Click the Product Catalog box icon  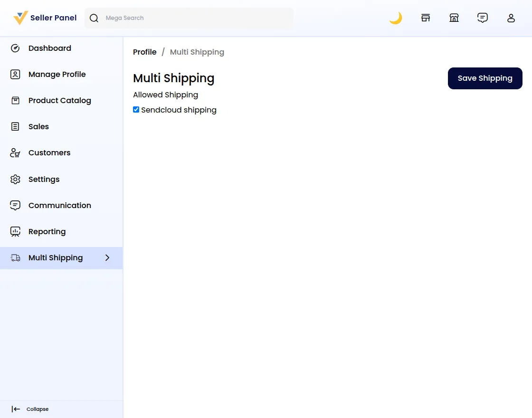pyautogui.click(x=15, y=100)
